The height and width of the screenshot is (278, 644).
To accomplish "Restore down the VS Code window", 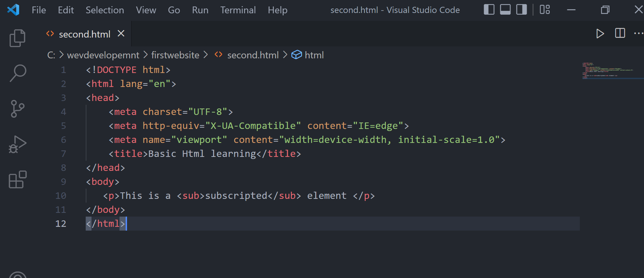I will [605, 10].
